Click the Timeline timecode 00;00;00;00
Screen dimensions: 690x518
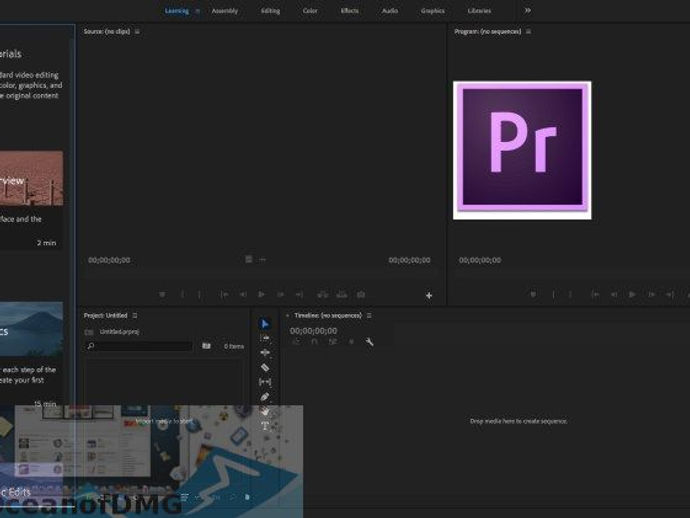pyautogui.click(x=313, y=331)
